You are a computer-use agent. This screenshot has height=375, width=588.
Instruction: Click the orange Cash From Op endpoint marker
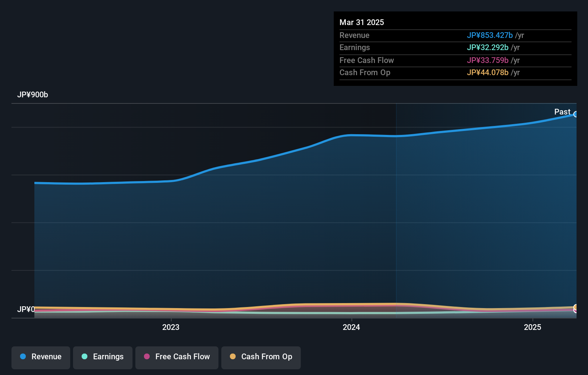pyautogui.click(x=576, y=307)
